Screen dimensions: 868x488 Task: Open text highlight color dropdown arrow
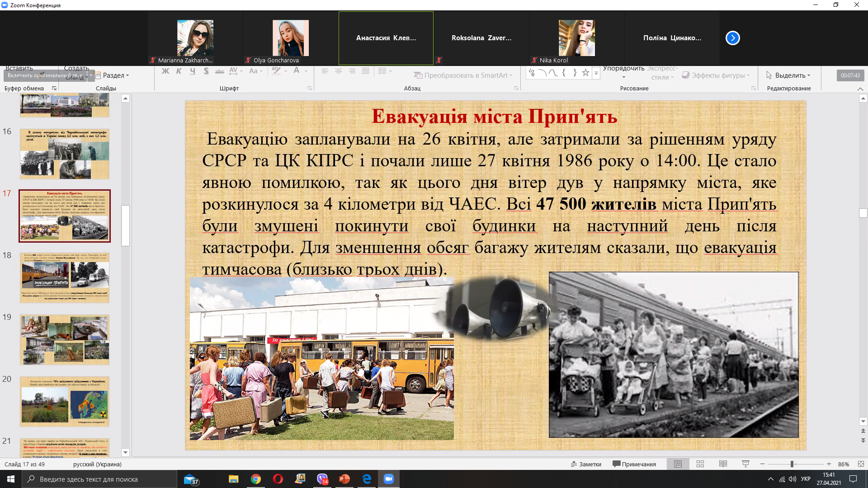[x=286, y=71]
